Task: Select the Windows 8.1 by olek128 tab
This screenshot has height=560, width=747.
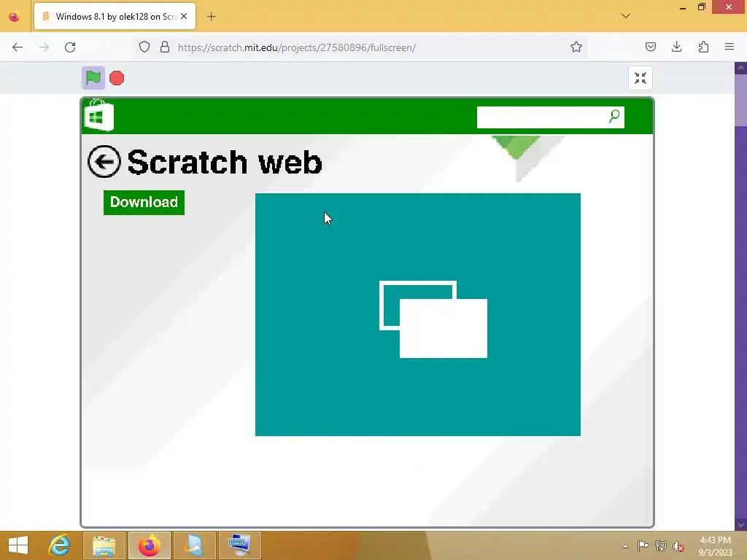Action: [x=115, y=16]
